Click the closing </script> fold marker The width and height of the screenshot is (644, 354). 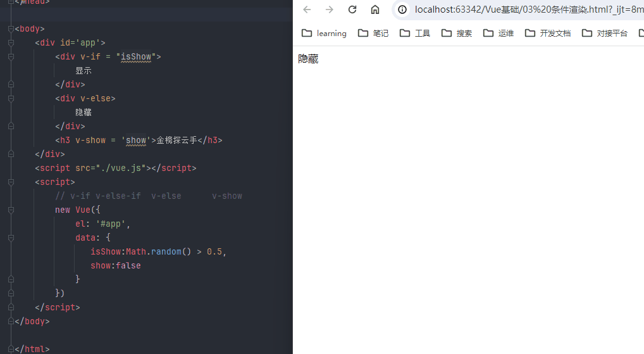tap(11, 307)
